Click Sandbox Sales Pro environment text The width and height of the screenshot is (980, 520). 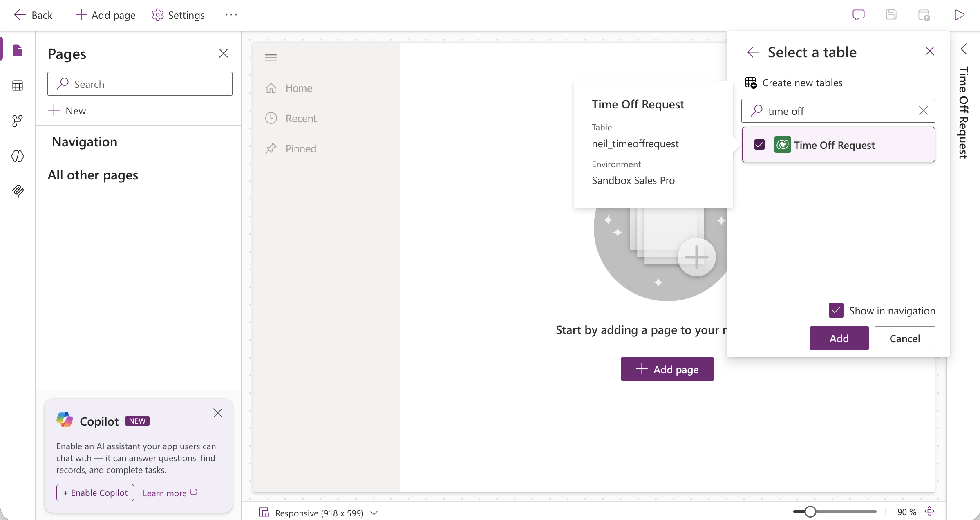[x=633, y=180]
